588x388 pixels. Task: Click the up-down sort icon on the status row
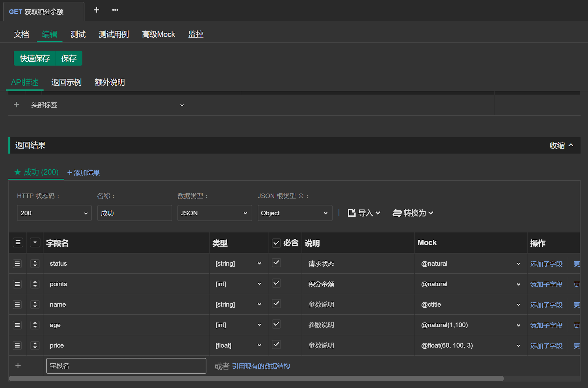tap(35, 264)
